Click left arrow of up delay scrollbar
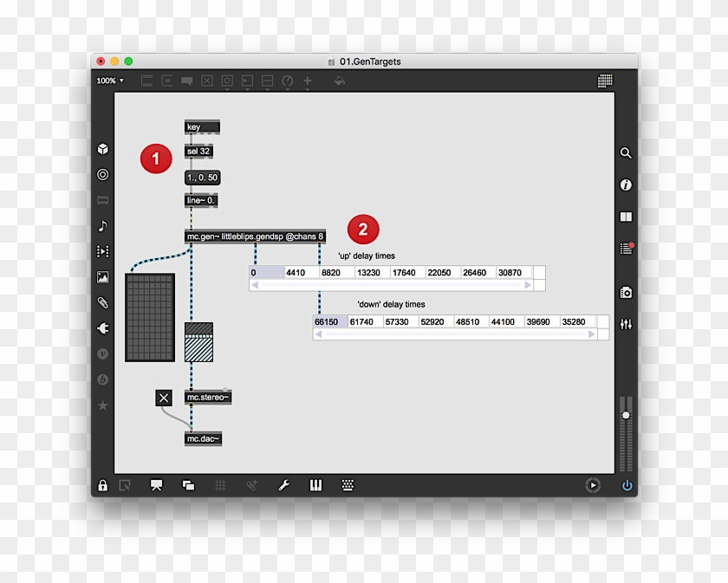The image size is (728, 583). [x=255, y=285]
